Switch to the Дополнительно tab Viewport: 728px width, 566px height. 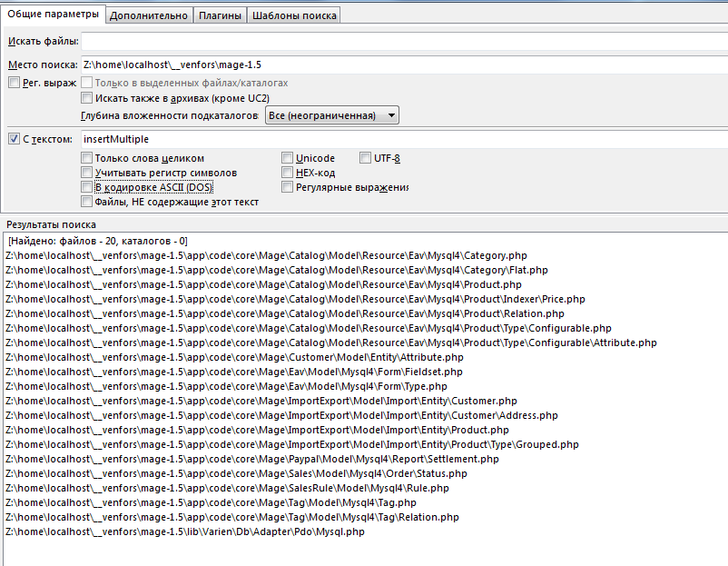click(x=149, y=15)
